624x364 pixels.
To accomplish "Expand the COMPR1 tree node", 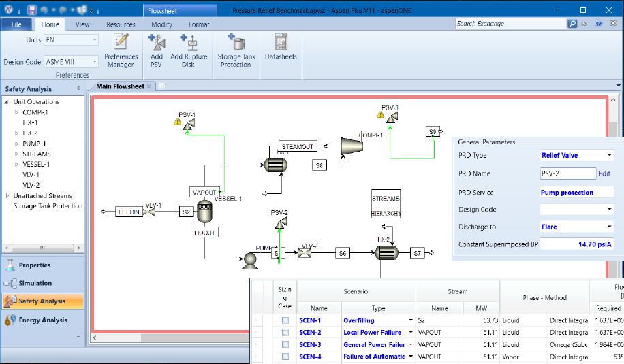I will point(17,112).
